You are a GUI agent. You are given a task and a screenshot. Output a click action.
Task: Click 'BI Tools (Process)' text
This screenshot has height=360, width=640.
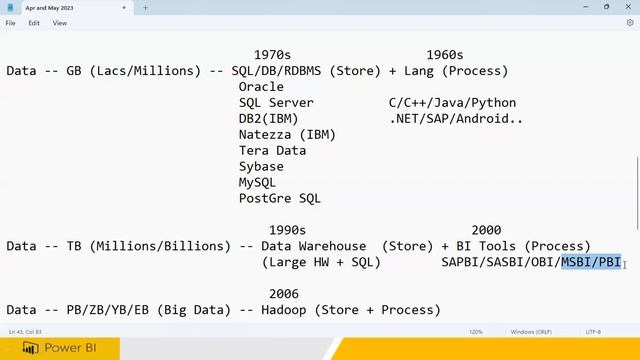click(x=524, y=247)
